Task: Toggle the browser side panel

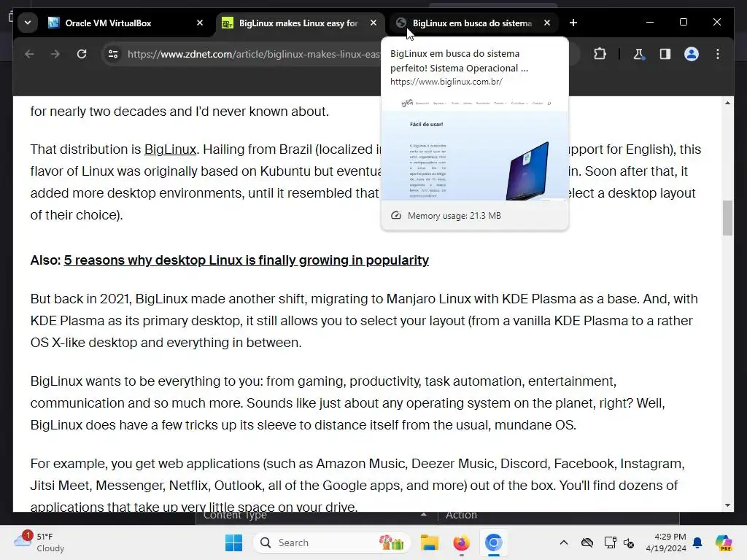Action: coord(665,54)
